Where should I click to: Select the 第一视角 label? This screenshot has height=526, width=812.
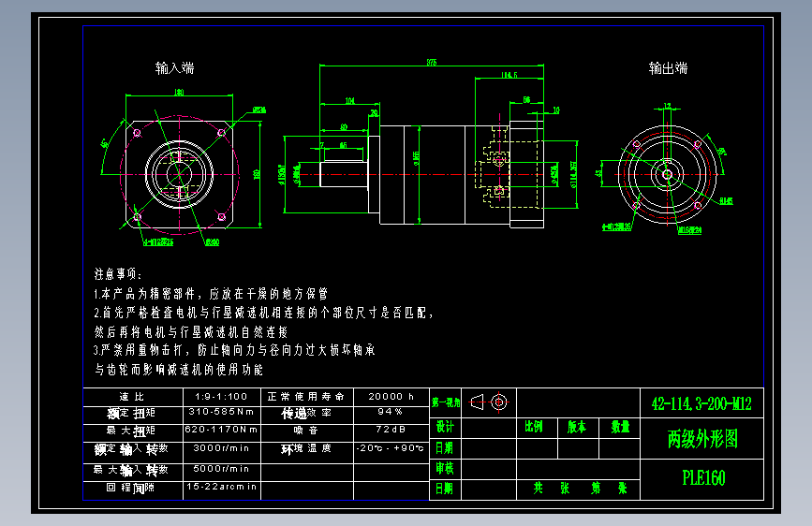coord(446,402)
